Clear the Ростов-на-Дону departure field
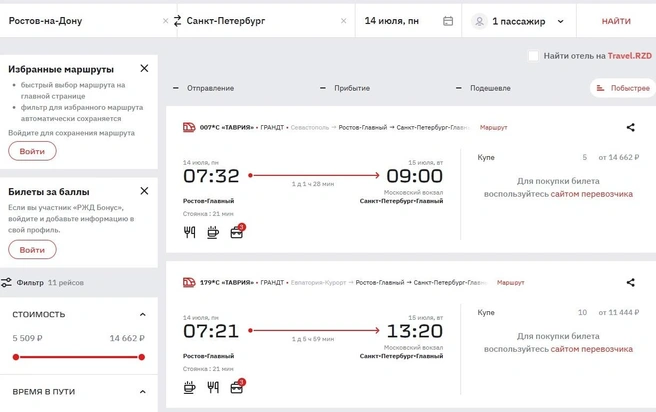 pos(165,21)
